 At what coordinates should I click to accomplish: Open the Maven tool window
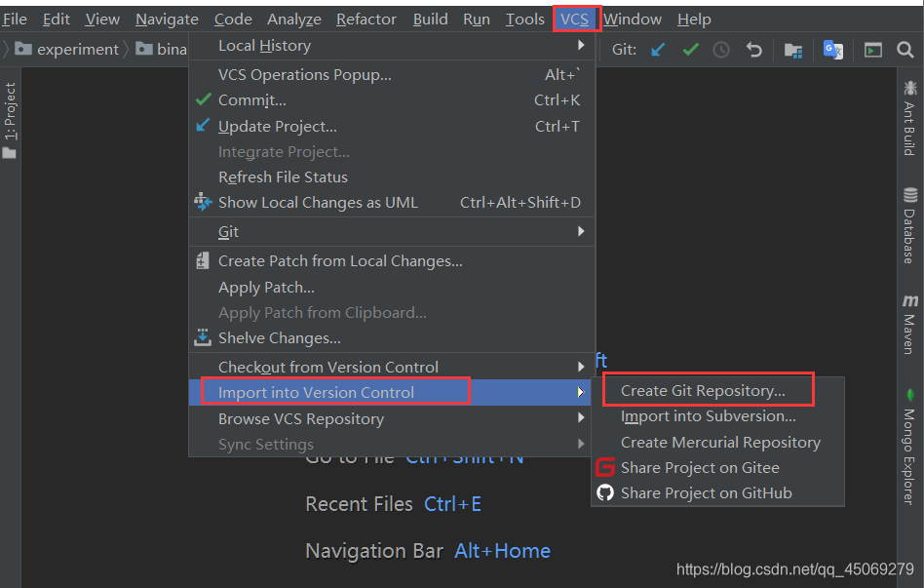click(909, 325)
